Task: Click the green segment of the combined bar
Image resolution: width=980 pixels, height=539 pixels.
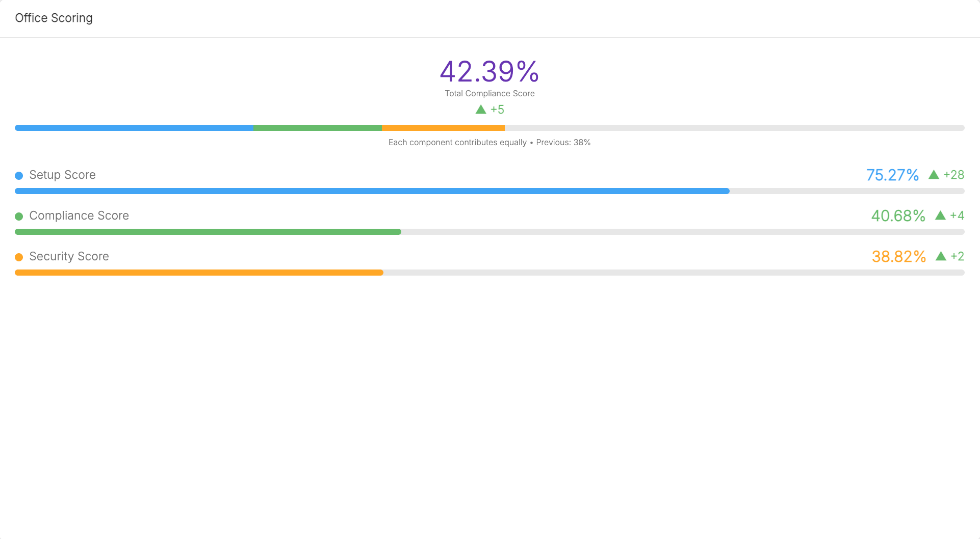Action: click(x=318, y=128)
